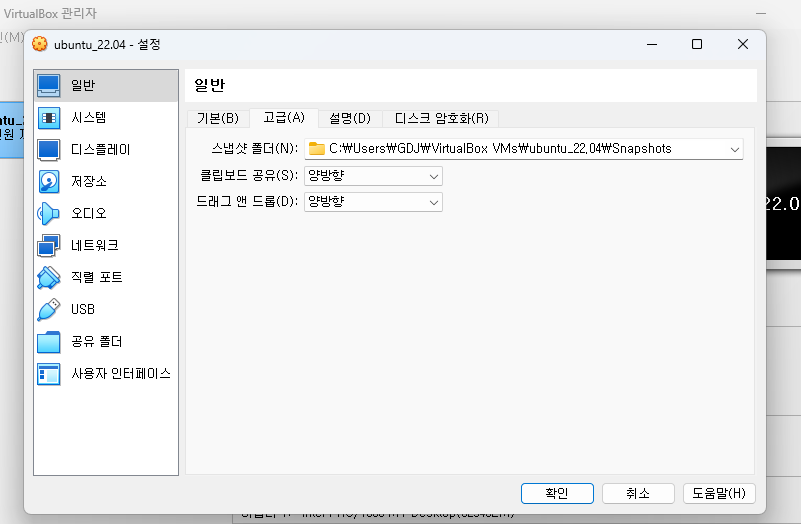
Task: Open the 공유 폴더 folder icon
Action: (49, 342)
